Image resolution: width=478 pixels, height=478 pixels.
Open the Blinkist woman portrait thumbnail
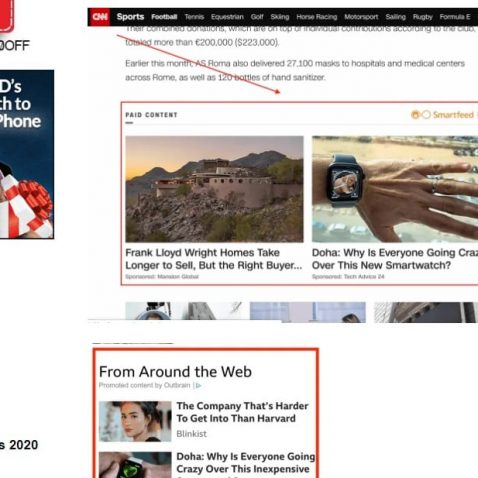(135, 421)
